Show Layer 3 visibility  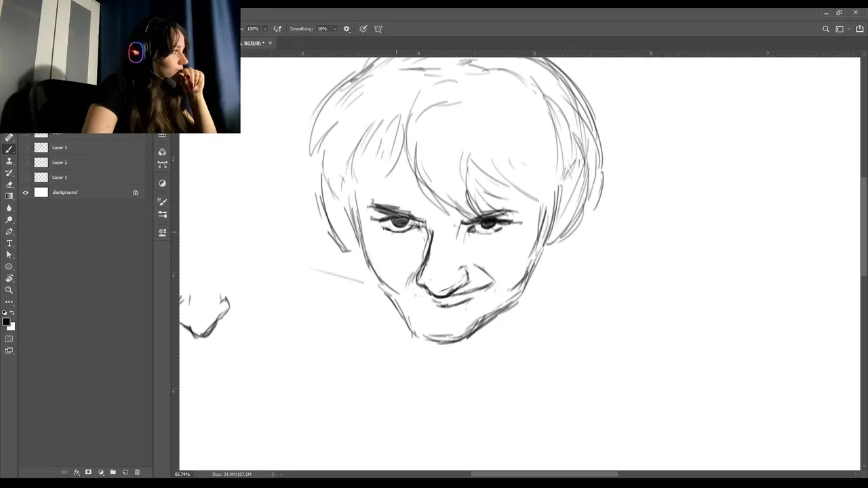click(26, 148)
